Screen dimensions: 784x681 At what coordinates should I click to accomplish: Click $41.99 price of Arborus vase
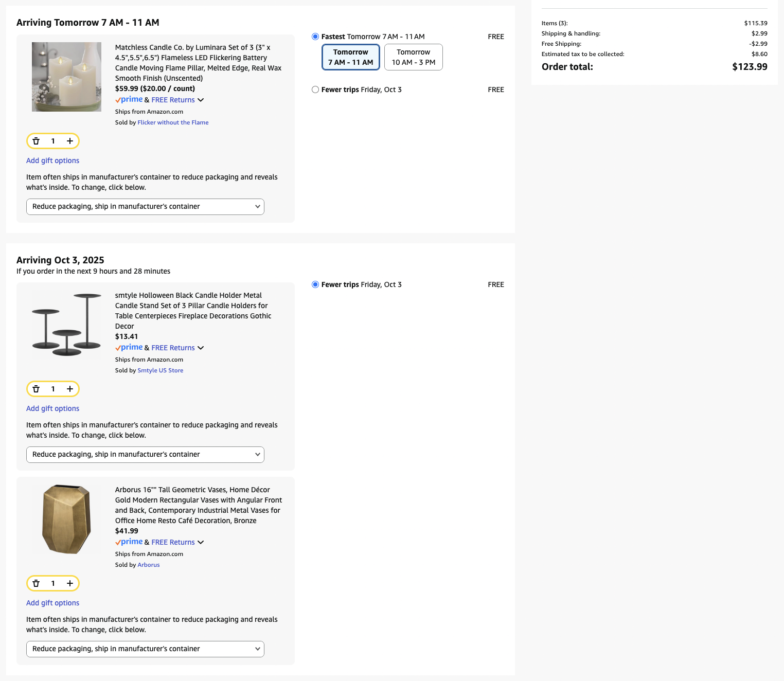127,531
